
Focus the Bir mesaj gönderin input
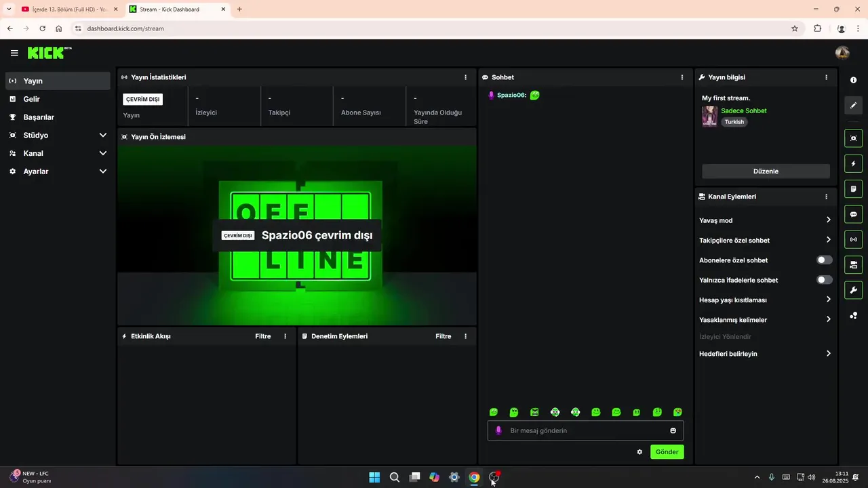pyautogui.click(x=585, y=430)
